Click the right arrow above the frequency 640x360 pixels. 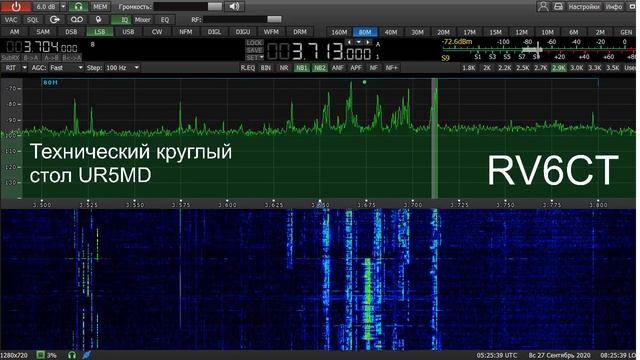[368, 42]
